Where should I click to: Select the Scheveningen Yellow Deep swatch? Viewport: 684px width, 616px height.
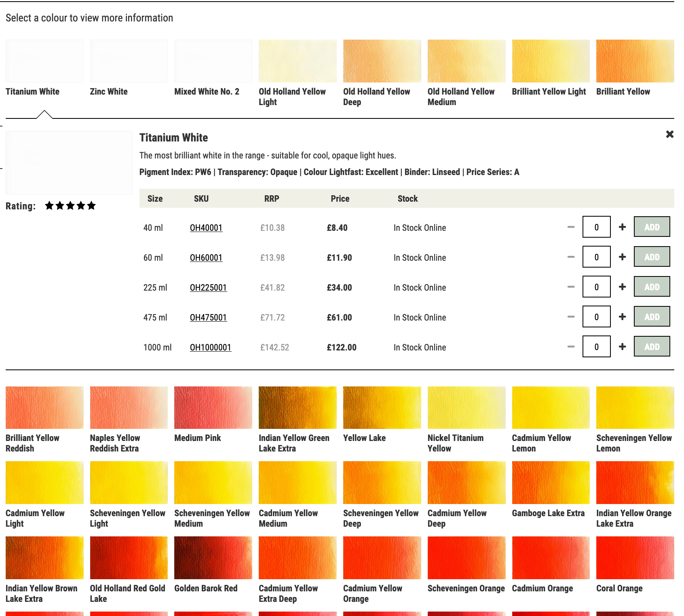click(x=382, y=483)
